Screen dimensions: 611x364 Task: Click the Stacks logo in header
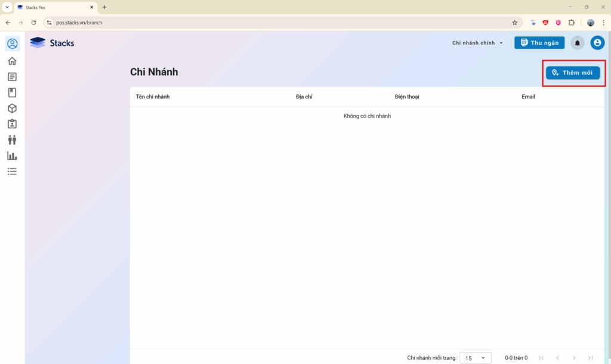tap(53, 43)
